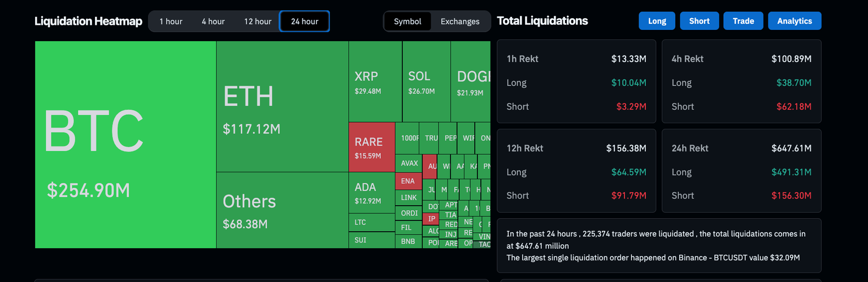Click the Total Liquidations heading
This screenshot has height=282, width=868.
[x=542, y=21]
